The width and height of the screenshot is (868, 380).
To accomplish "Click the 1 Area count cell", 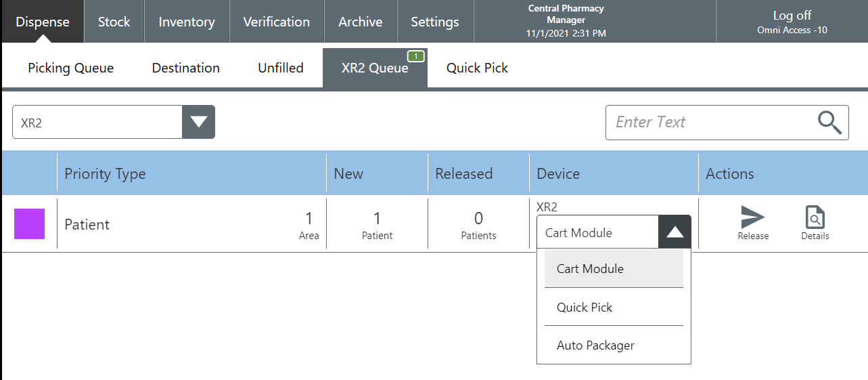I will 309,225.
